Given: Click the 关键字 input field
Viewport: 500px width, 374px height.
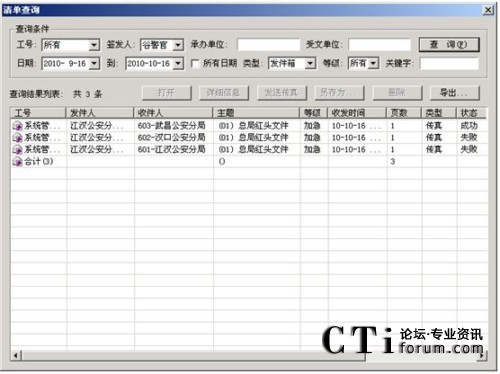Looking at the screenshot, I should click(x=449, y=63).
